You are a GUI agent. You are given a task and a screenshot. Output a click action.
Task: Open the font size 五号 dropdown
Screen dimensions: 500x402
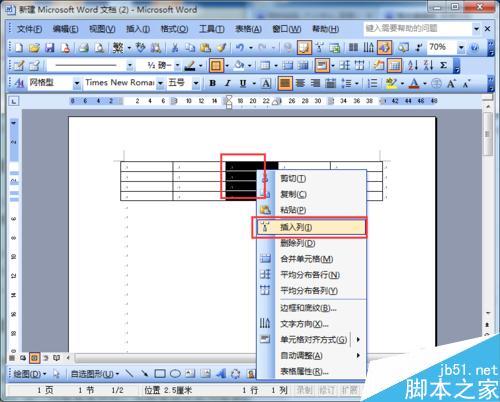tap(196, 83)
